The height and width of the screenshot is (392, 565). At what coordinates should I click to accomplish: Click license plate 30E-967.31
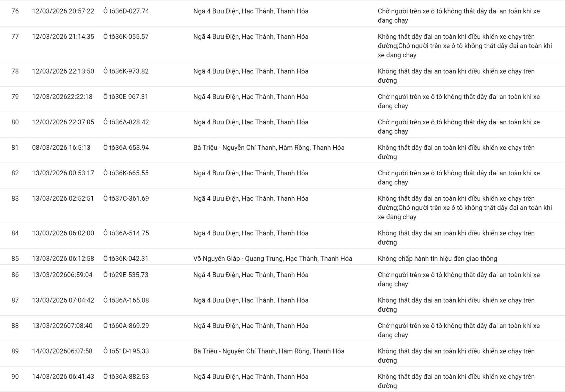pyautogui.click(x=126, y=97)
